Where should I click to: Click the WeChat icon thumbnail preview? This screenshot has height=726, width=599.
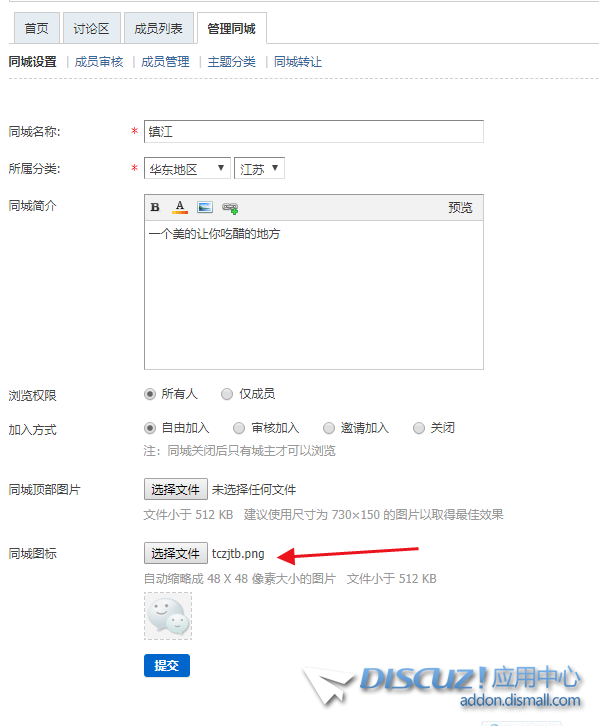(168, 616)
